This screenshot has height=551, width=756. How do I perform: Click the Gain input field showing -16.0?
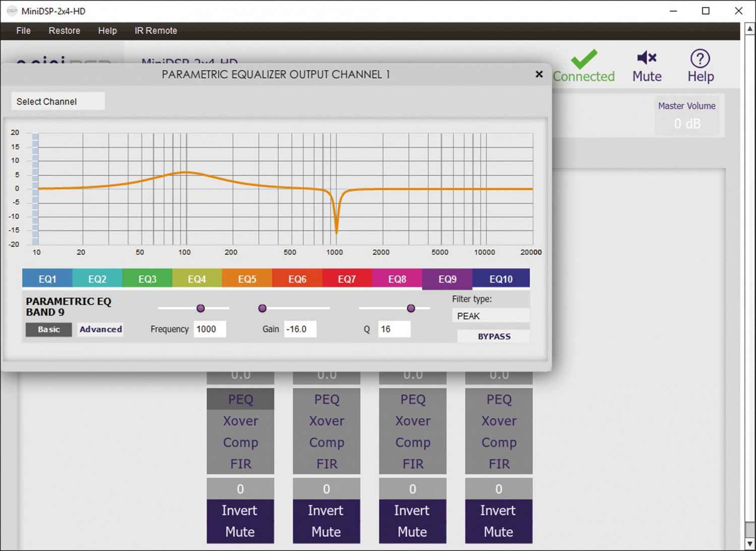point(300,329)
